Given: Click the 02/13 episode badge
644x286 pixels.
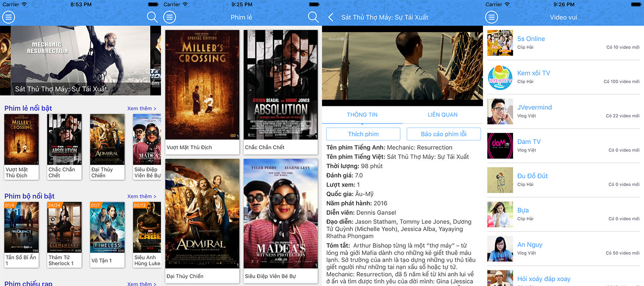Looking at the screenshot, I should [x=140, y=205].
